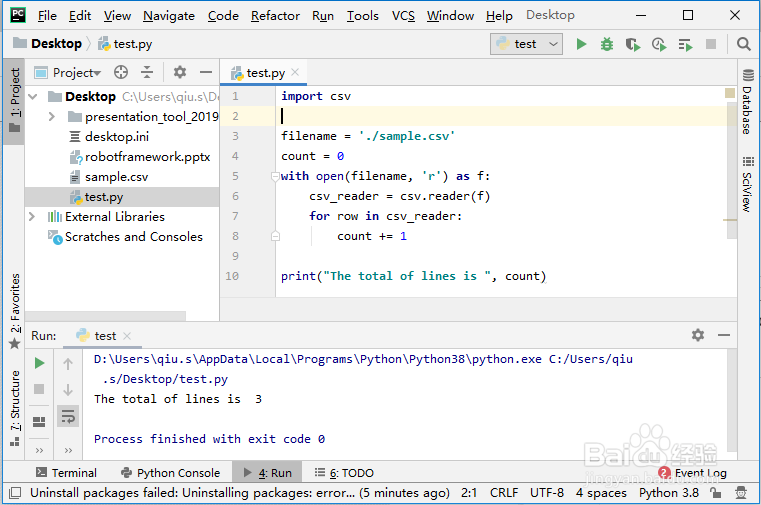This screenshot has width=761, height=505.
Task: Open the Navigate menu
Action: point(169,16)
